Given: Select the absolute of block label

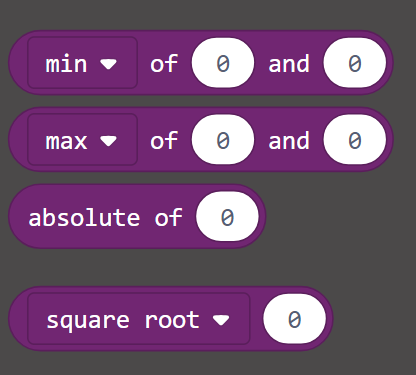Looking at the screenshot, I should 105,218.
